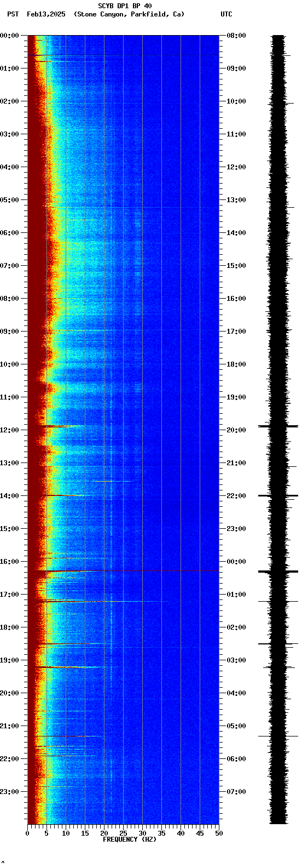302x868 pixels.
Task: Click the PST time label "16:00"
Action: (x=9, y=562)
